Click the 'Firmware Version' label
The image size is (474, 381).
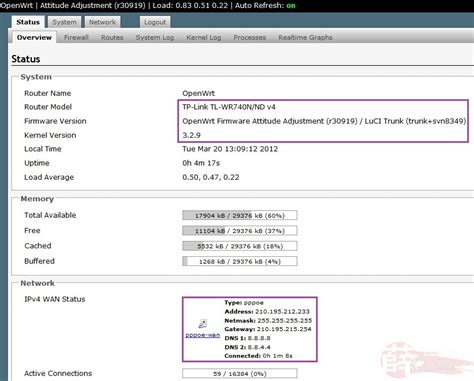[55, 121]
